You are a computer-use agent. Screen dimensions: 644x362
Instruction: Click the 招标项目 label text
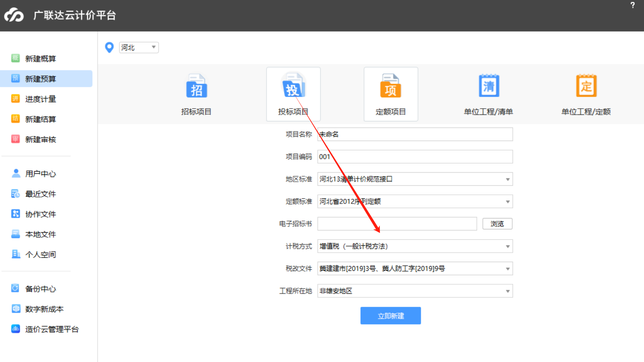pos(196,112)
